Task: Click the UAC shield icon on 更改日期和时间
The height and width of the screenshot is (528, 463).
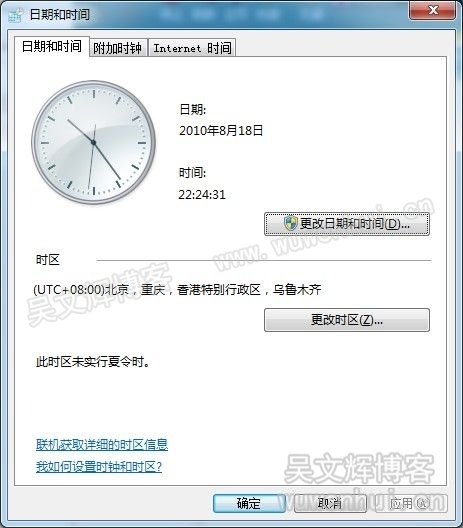Action: pos(290,223)
